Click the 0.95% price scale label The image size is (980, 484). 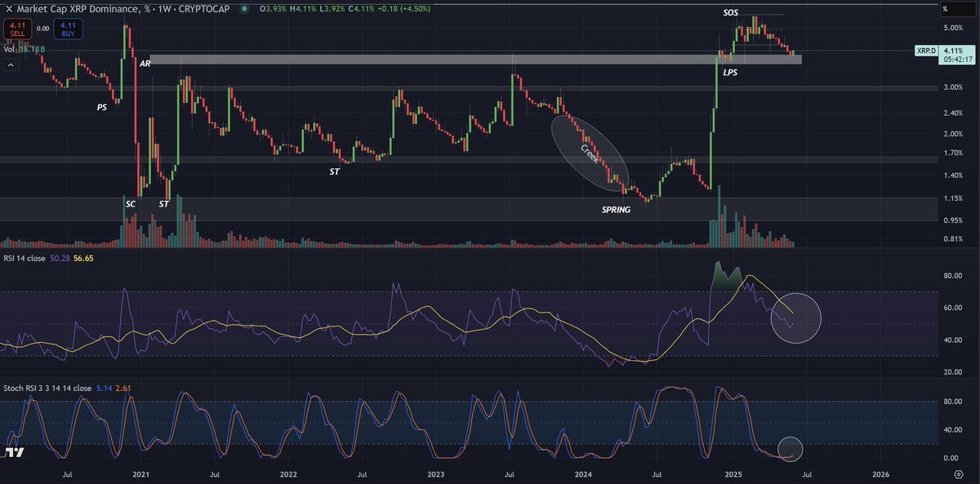[954, 220]
